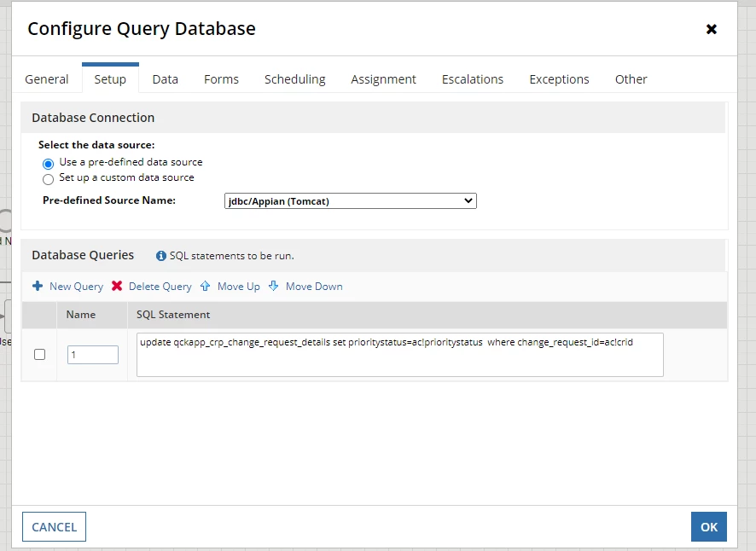Confirm with the OK button
This screenshot has height=551, width=756.
coord(709,527)
